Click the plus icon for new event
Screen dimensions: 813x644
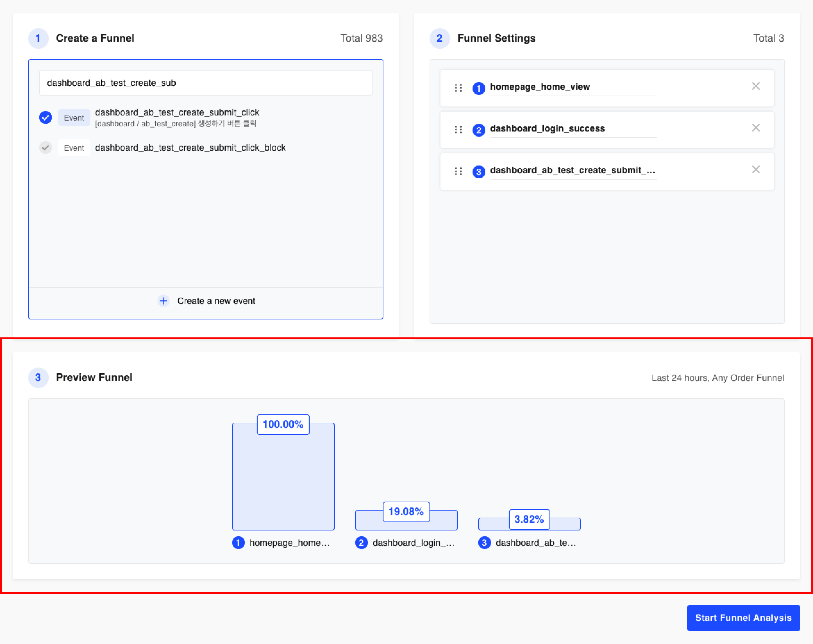coord(163,301)
